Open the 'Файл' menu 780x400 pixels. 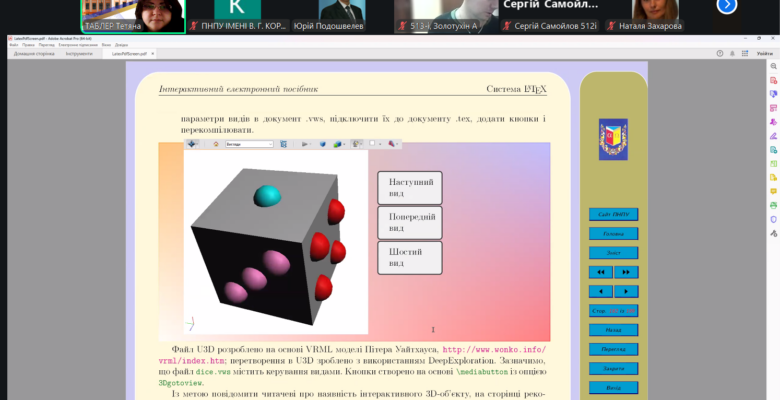tap(13, 45)
